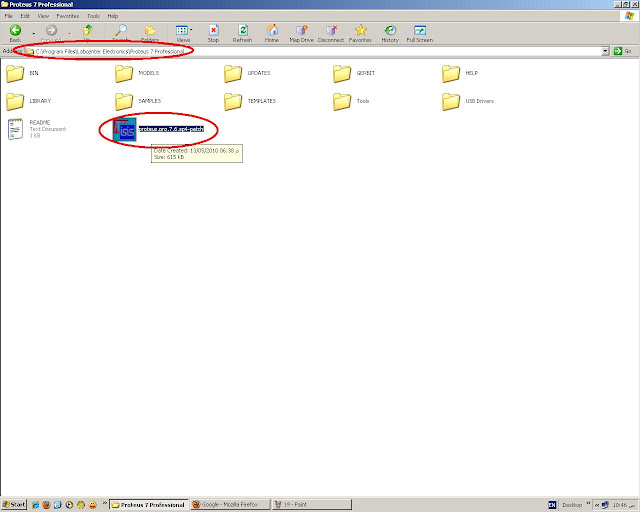Viewport: 640px width, 512px height.
Task: Expand the Desktop toolbar chevron
Action: 588,503
